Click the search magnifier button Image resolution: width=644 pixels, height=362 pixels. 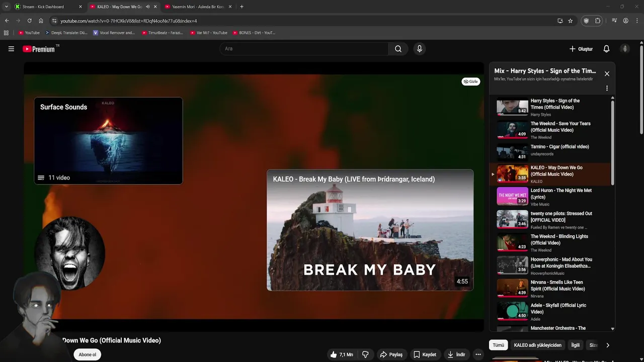(398, 49)
